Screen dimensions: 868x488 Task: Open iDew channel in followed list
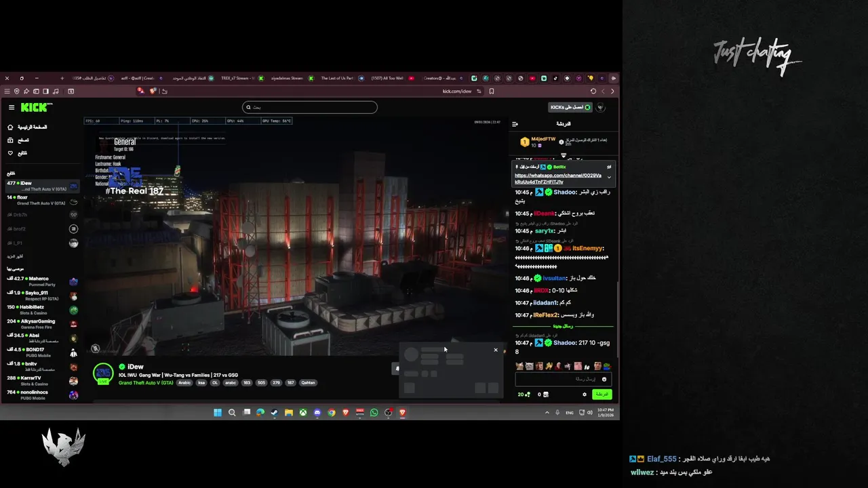click(x=42, y=186)
